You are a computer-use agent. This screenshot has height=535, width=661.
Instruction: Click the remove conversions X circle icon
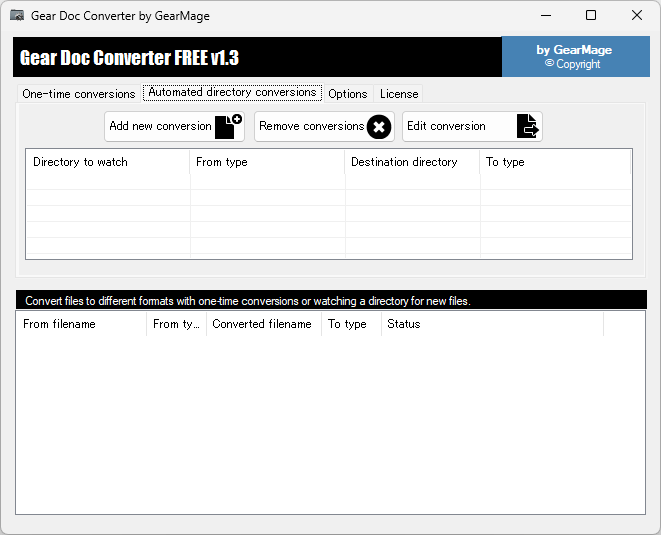coord(379,127)
